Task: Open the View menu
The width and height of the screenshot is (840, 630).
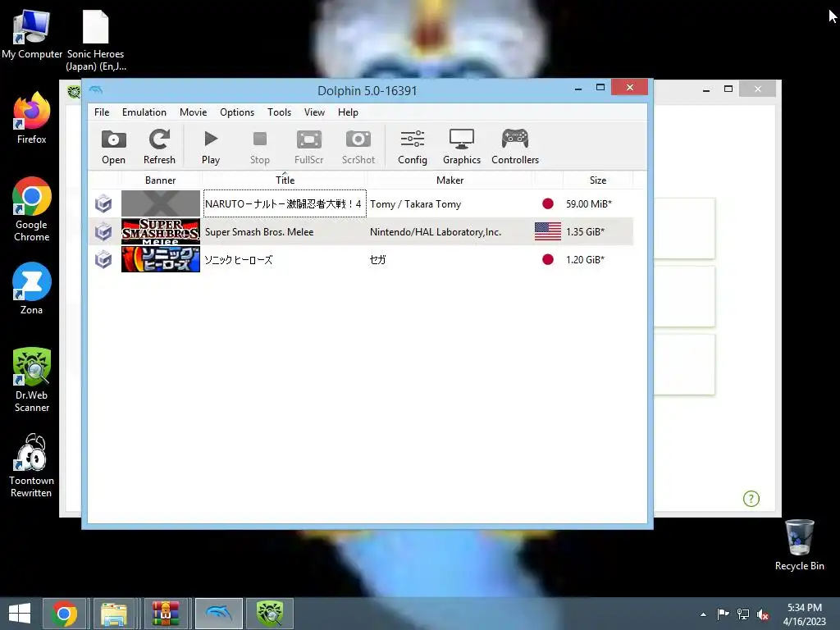Action: [314, 112]
